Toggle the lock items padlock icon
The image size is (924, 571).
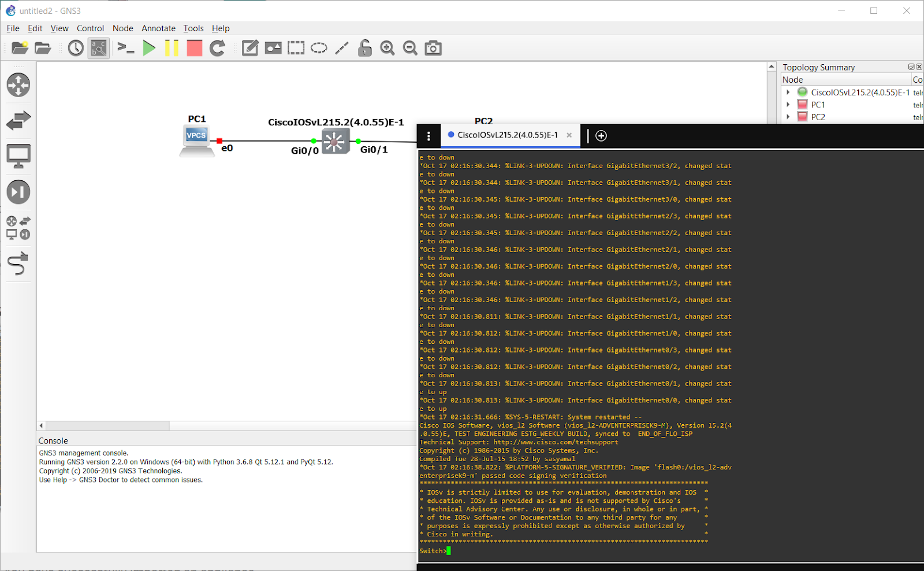364,48
